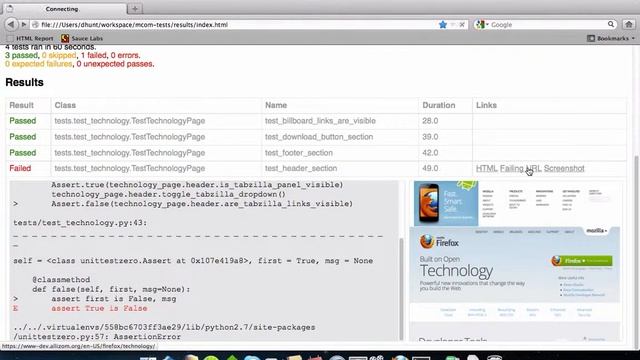Sort table by Name column
Viewport: 640px width, 360px height.
[276, 105]
